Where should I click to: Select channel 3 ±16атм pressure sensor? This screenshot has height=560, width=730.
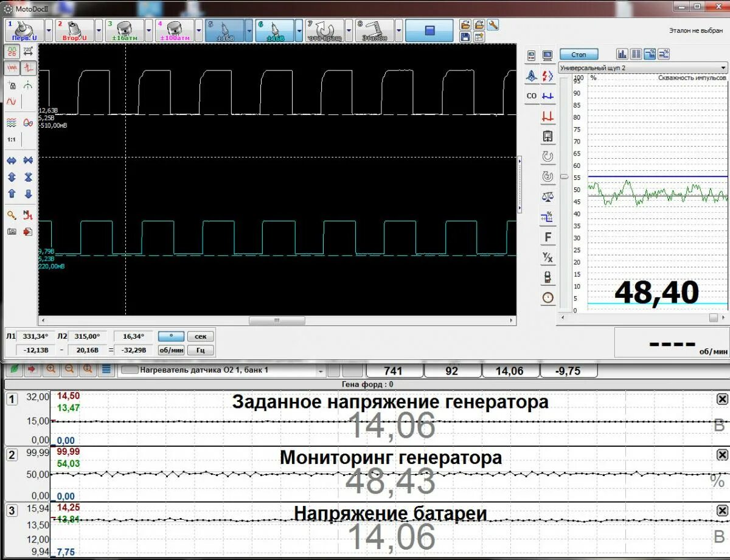pyautogui.click(x=124, y=30)
